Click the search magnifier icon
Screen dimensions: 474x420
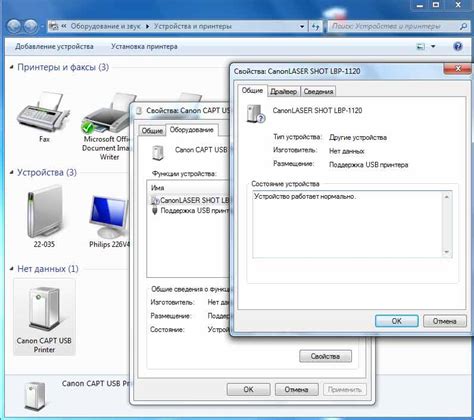463,26
